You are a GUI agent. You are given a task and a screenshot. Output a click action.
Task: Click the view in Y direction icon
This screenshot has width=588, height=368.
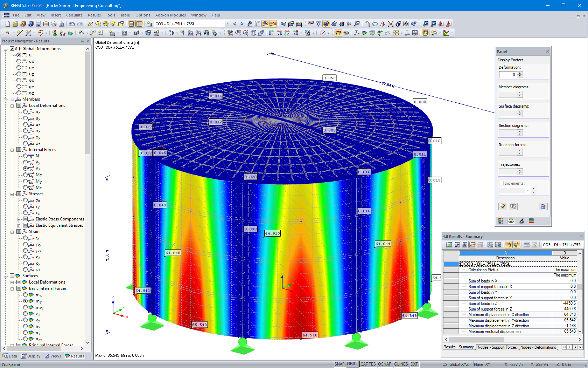(279, 33)
